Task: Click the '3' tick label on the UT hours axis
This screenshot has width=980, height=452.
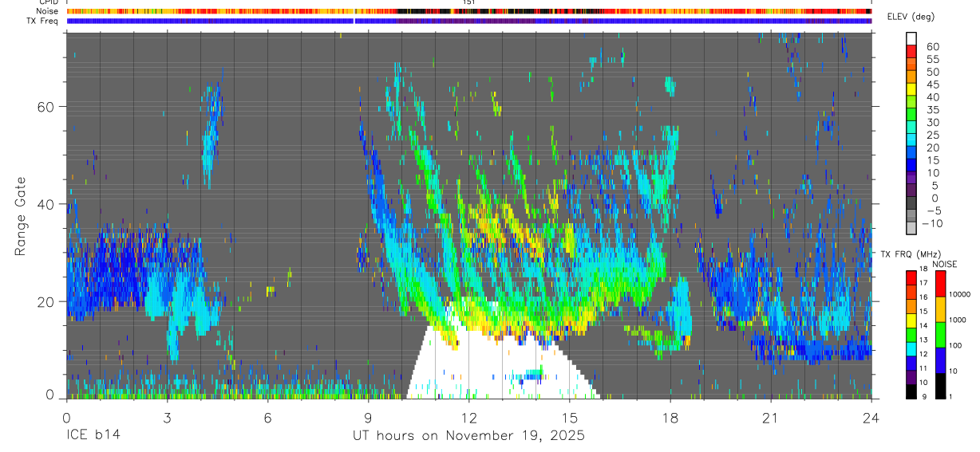Action: click(167, 417)
